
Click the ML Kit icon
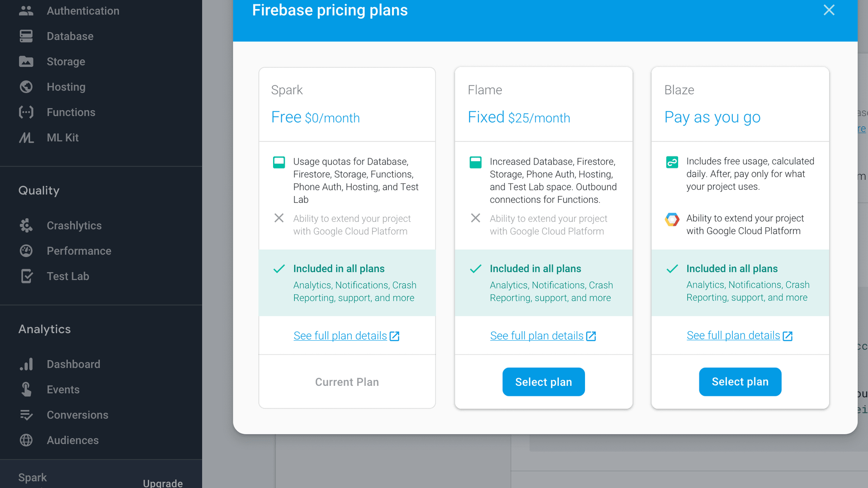[26, 137]
